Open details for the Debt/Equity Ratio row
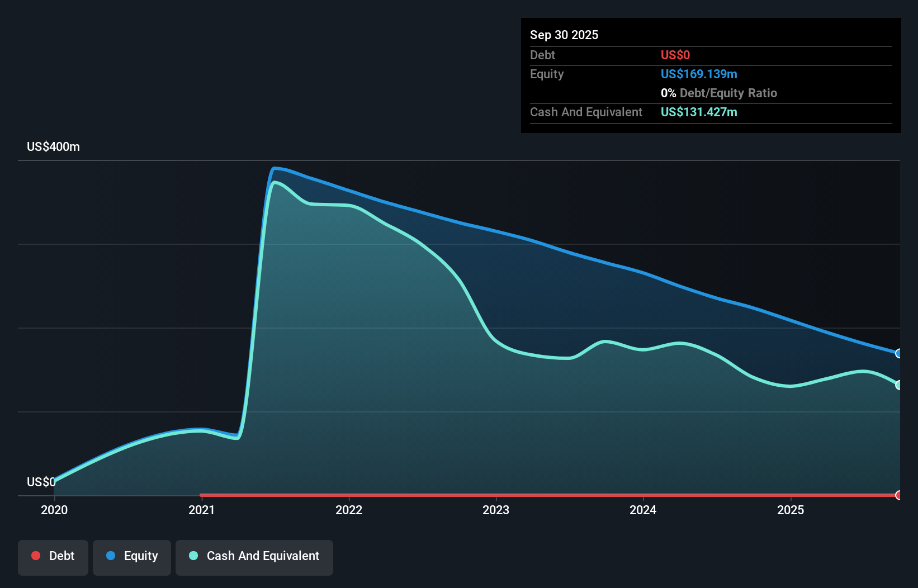 pos(720,93)
